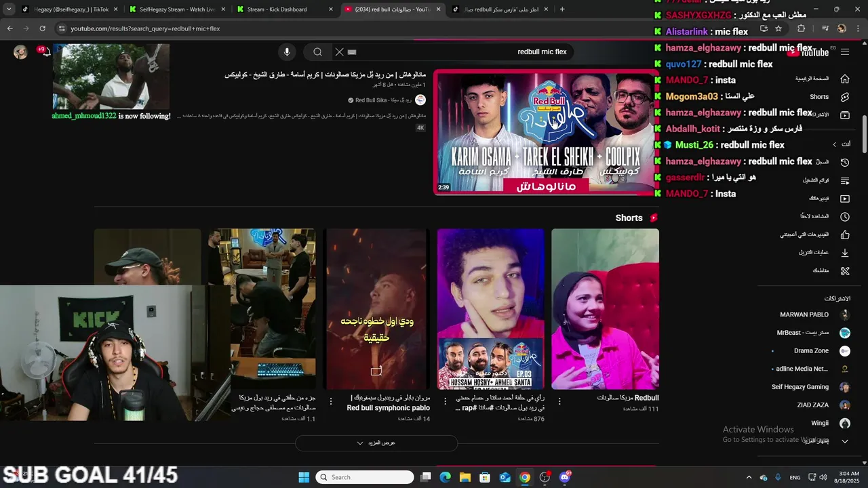The image size is (868, 488).
Task: Open Downloads in YouTube sidebar
Action: click(844, 253)
